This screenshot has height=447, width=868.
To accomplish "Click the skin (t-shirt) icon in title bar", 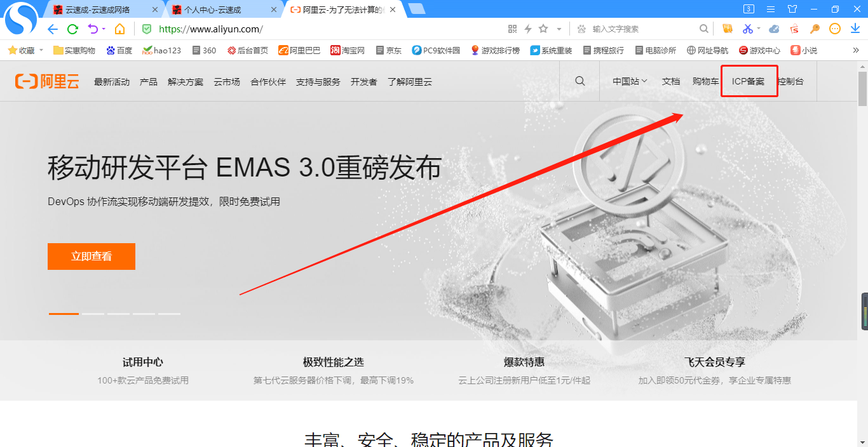I will pos(792,9).
